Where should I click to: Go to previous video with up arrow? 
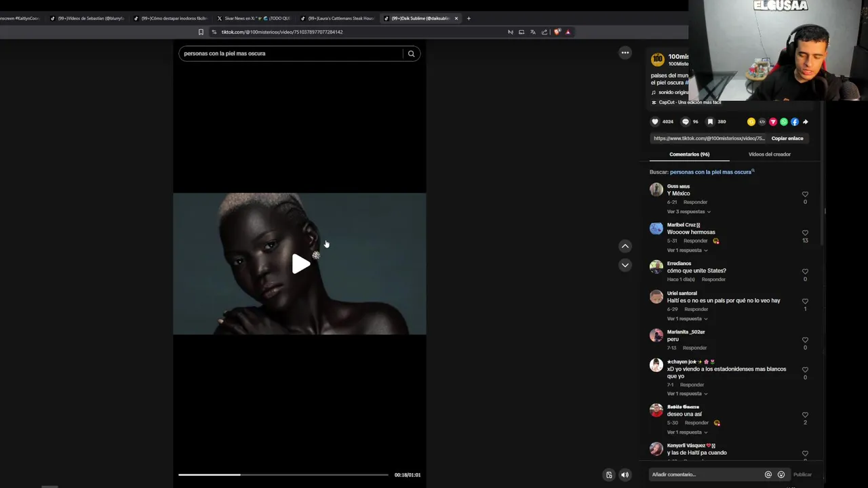click(625, 246)
